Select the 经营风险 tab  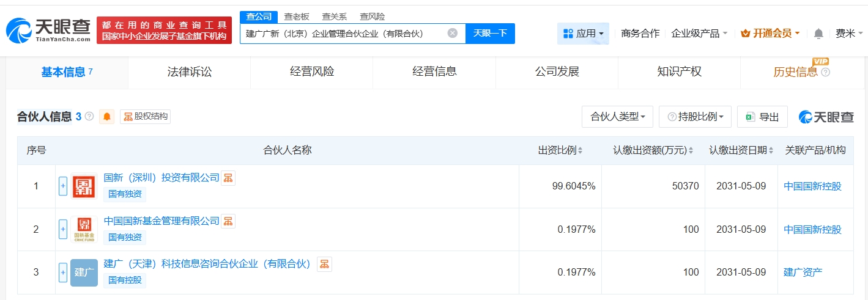point(312,72)
